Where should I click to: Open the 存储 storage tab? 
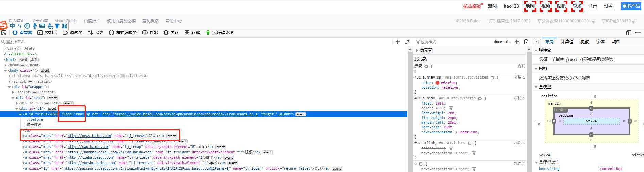click(192, 33)
